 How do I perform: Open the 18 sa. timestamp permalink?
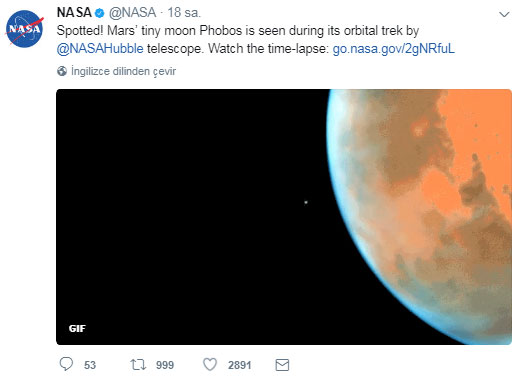pos(184,13)
